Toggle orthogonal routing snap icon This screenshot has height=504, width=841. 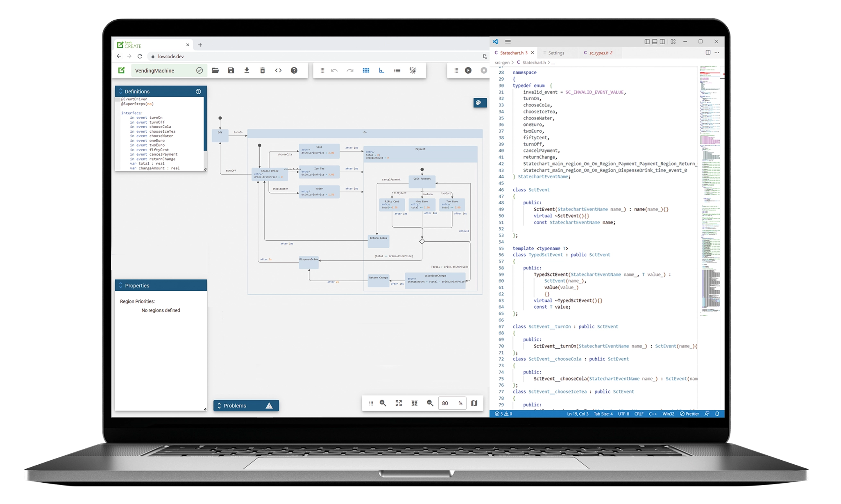coord(381,70)
